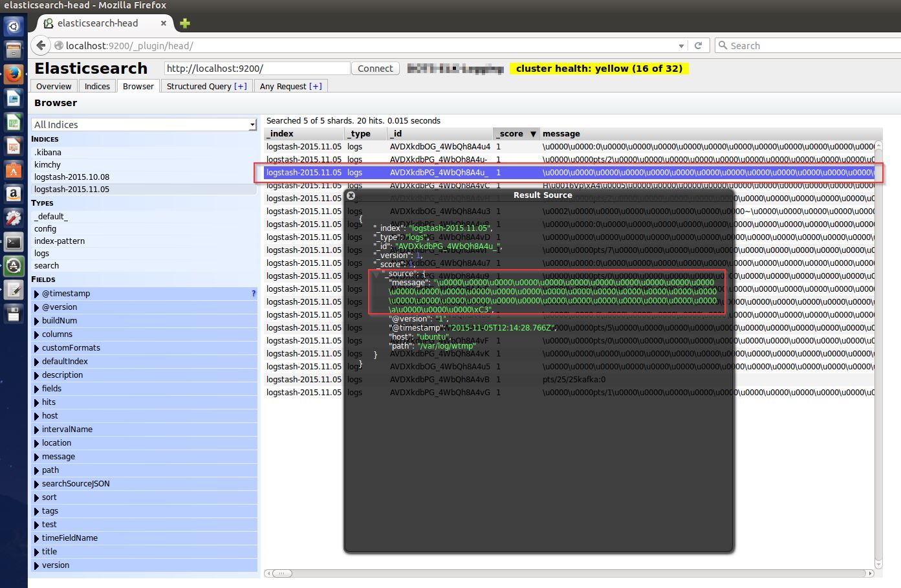This screenshot has height=588, width=901.
Task: Click the horizontal scrollbar below results
Action: tap(569, 573)
